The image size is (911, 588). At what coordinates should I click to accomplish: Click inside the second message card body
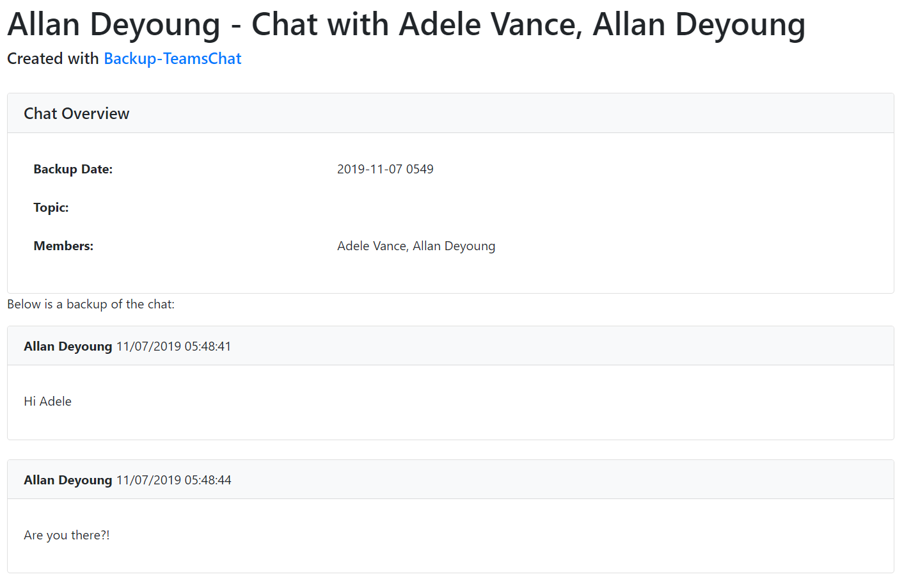point(450,536)
